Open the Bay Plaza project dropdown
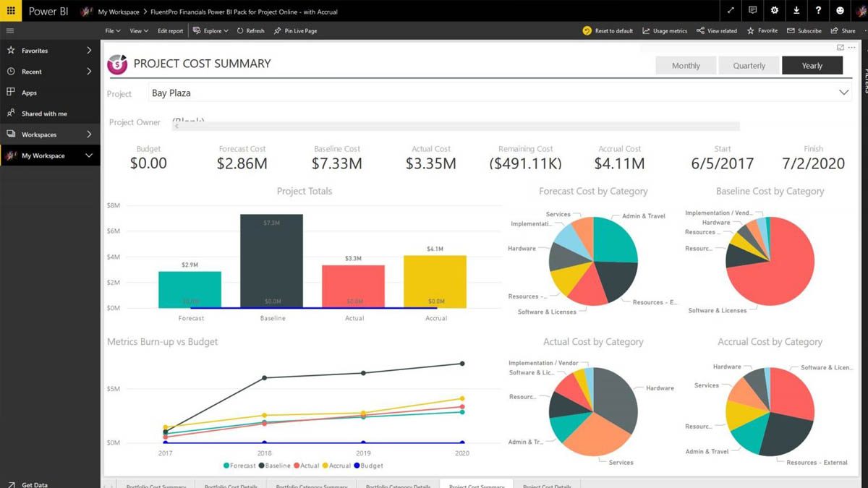Screen dimensions: 868x488 [x=843, y=93]
